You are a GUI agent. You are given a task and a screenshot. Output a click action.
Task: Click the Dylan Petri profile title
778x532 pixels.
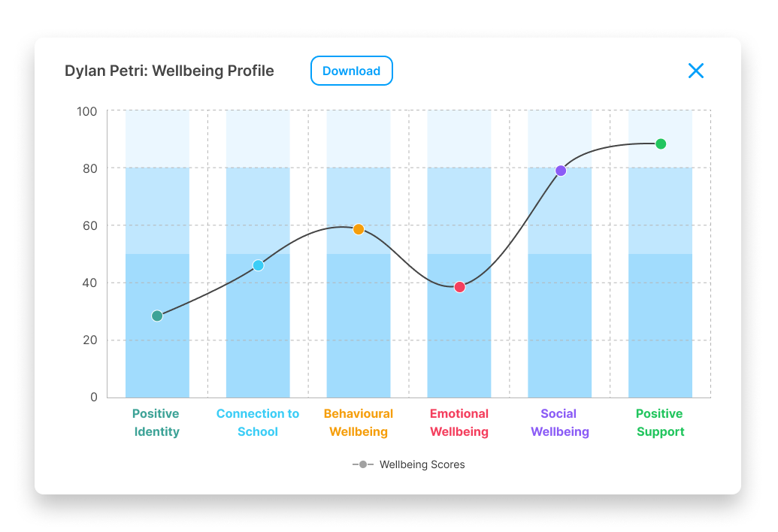tap(170, 71)
